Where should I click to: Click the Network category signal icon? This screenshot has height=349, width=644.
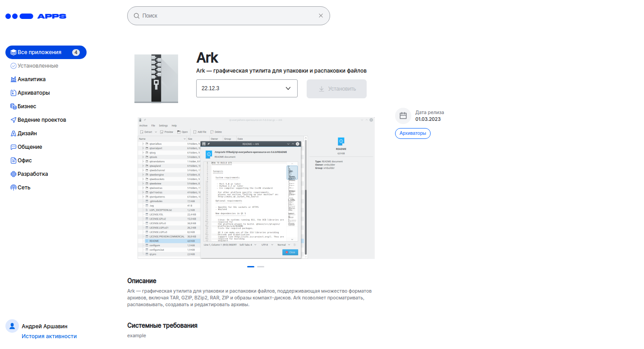(x=14, y=188)
